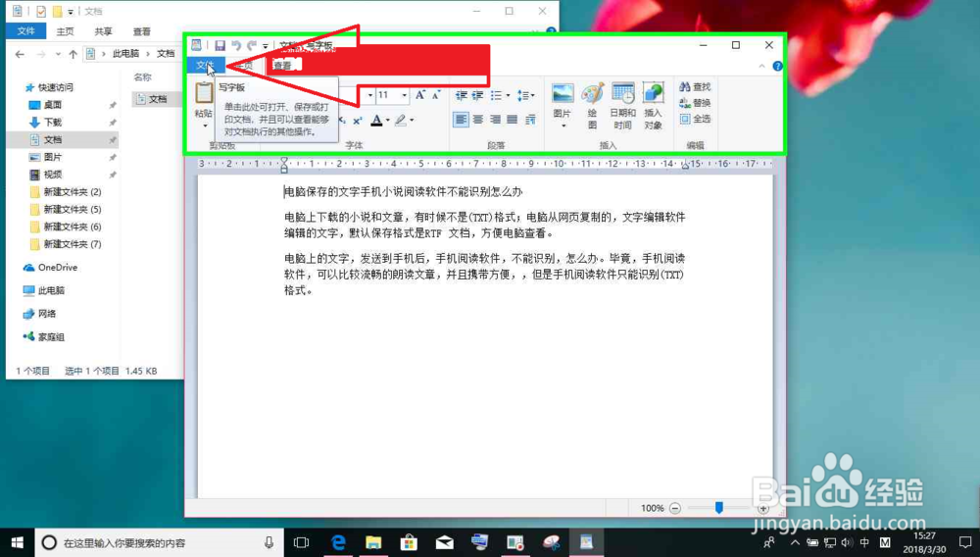980x557 pixels.
Task: Click the 绘图 Paint drawing icon
Action: point(592,94)
